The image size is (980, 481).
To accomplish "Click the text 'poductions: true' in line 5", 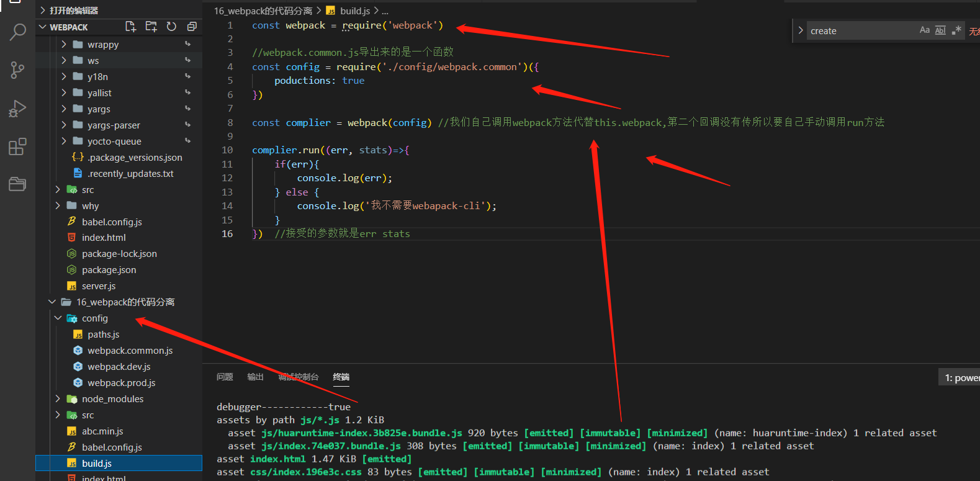I will click(x=319, y=81).
